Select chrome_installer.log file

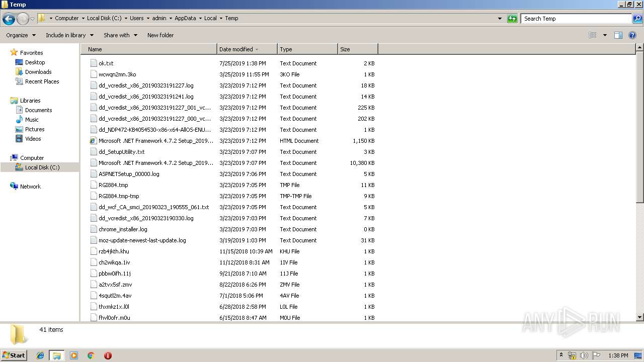click(123, 229)
